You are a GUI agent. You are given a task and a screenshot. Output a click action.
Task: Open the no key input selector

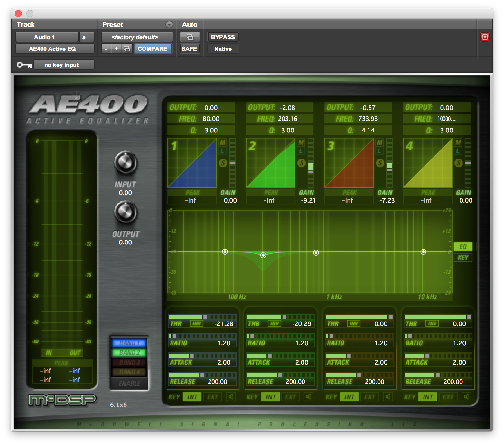tap(64, 65)
